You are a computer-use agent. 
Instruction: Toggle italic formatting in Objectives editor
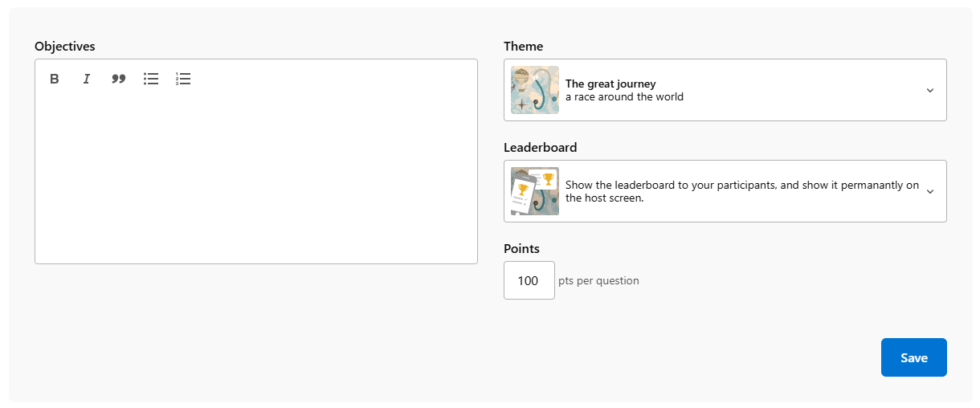tap(87, 79)
